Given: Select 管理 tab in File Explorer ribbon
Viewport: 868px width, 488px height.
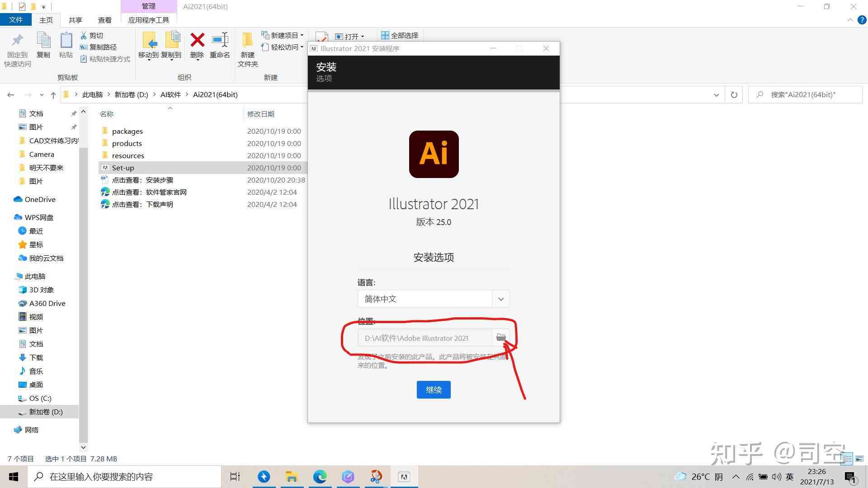Looking at the screenshot, I should coord(148,6).
